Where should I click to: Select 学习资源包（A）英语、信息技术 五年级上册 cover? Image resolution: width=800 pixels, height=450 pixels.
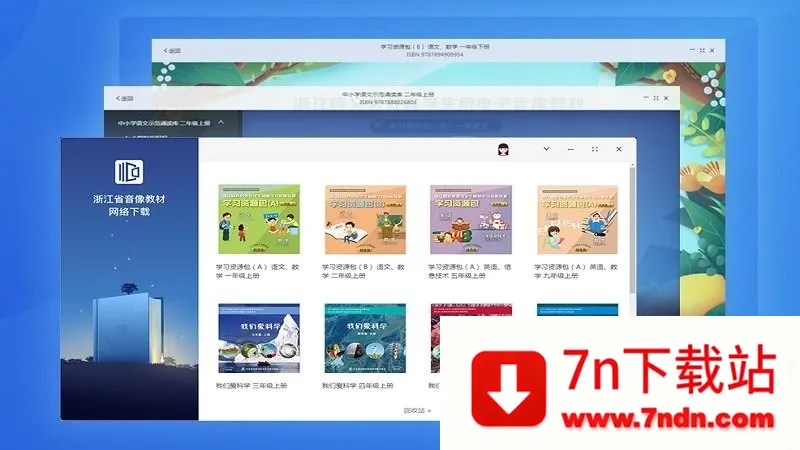[470, 218]
